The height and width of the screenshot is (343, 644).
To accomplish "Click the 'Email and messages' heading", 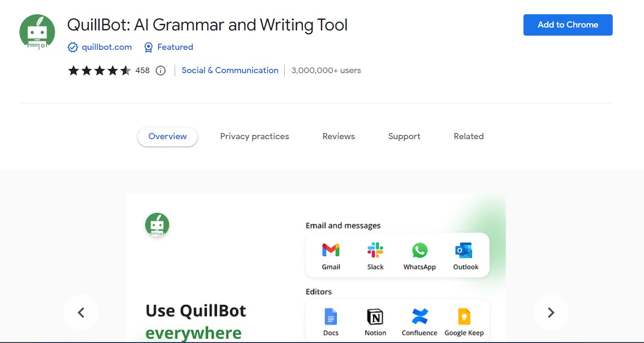I will pos(343,226).
